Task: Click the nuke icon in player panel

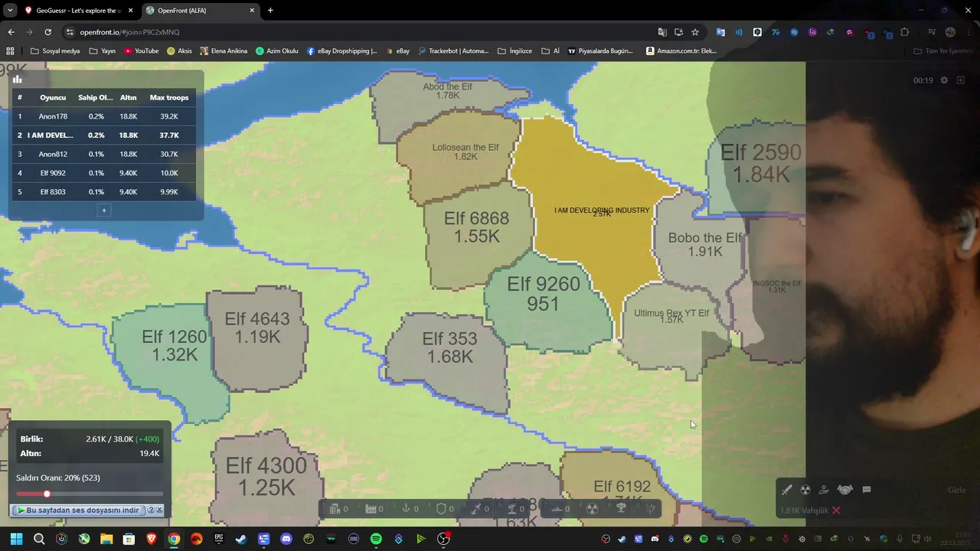Action: (805, 490)
